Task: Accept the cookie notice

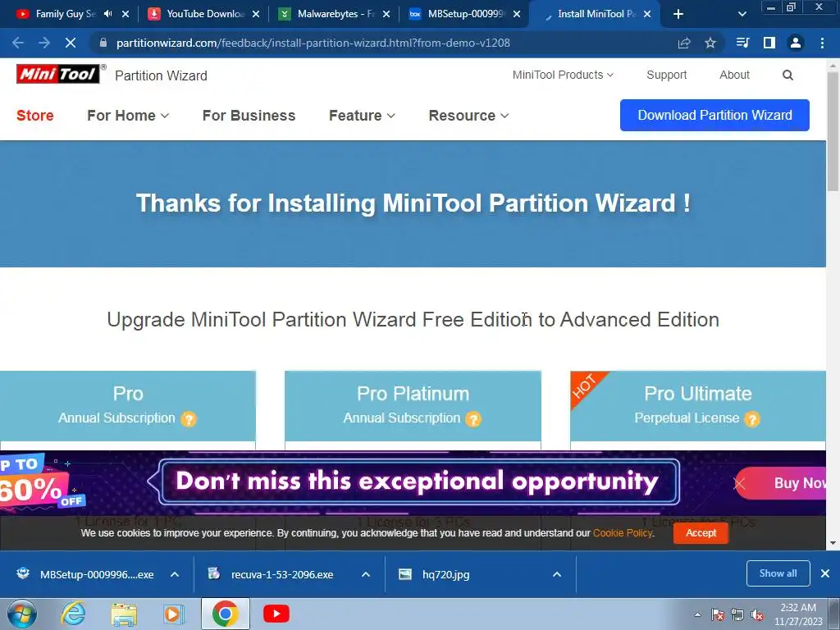Action: coord(701,533)
